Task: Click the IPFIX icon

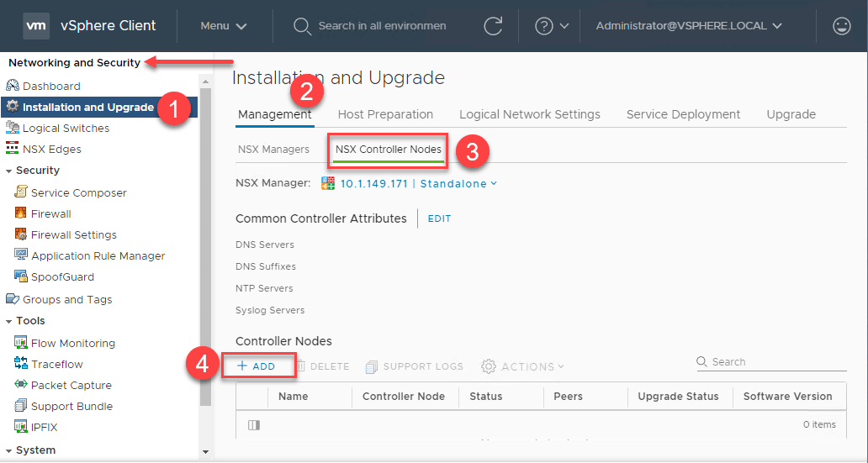Action: (20, 427)
